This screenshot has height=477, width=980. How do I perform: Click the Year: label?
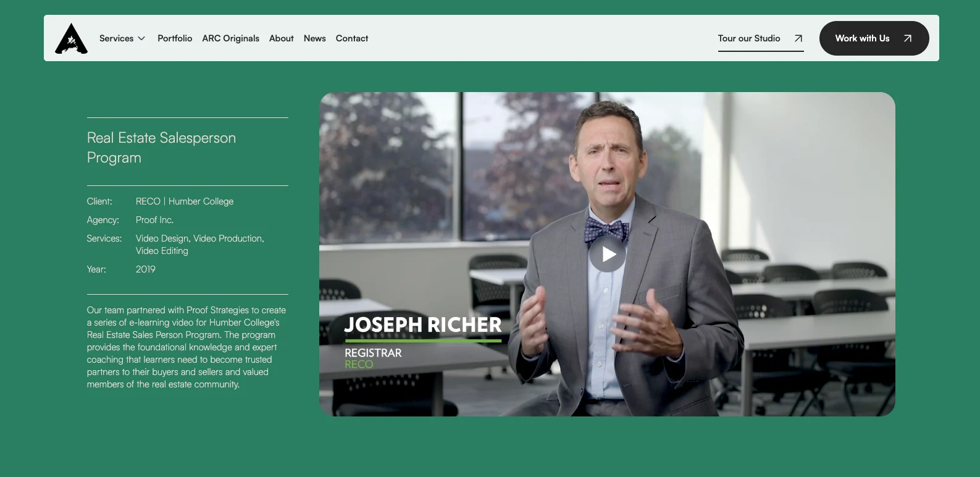coord(96,269)
